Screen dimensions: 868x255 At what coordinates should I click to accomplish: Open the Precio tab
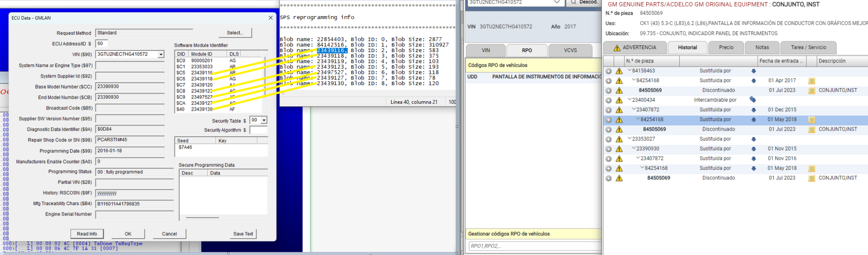coord(726,48)
